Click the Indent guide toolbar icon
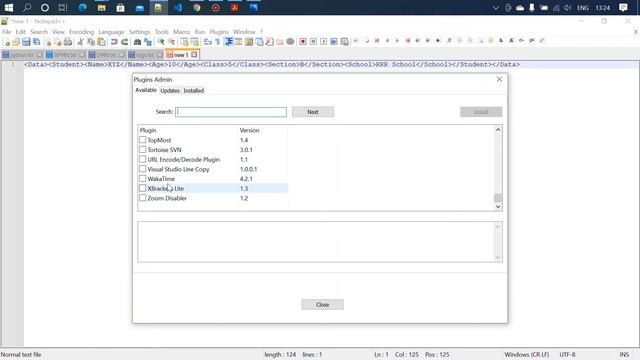 [229, 42]
